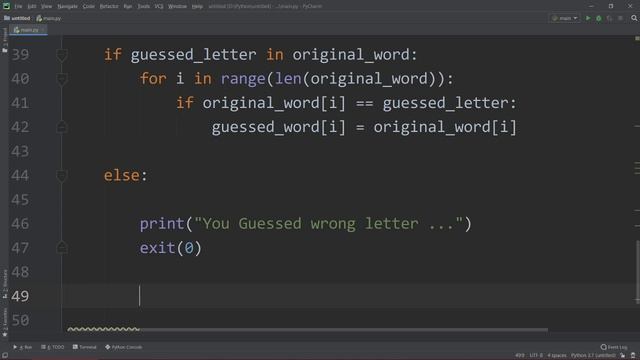Collapse the for-loop fold marker on line 40
This screenshot has width=640, height=360.
[x=62, y=79]
